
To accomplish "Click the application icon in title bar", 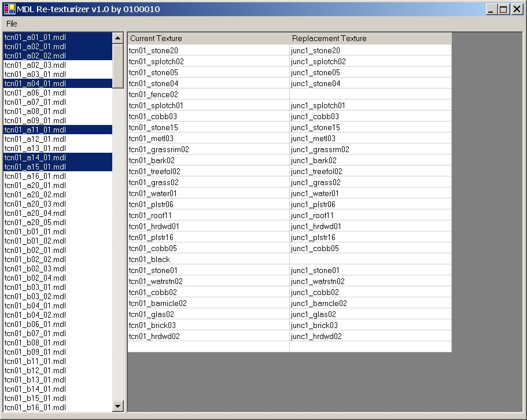I will (9, 9).
